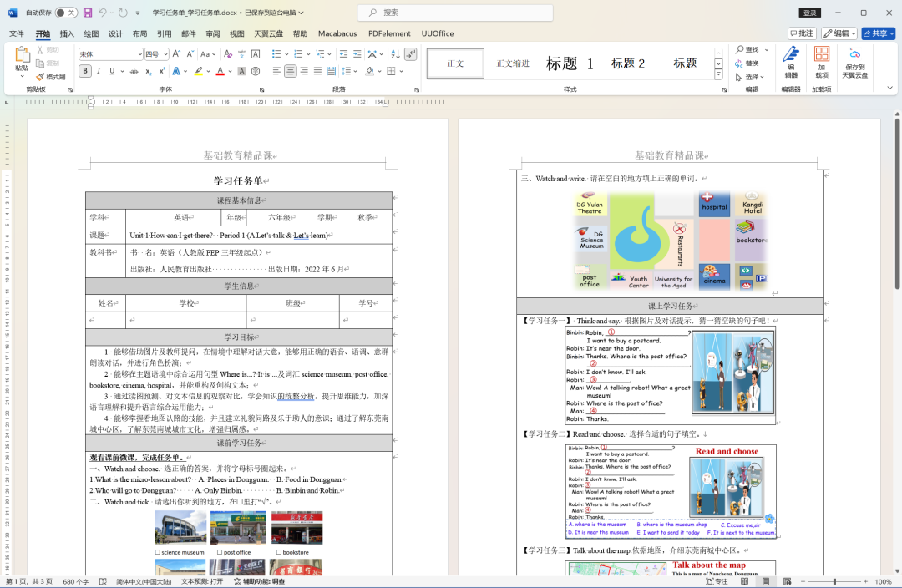The image size is (902, 588).
Task: Click the Save to Tianyi Cloud icon
Action: [x=855, y=63]
